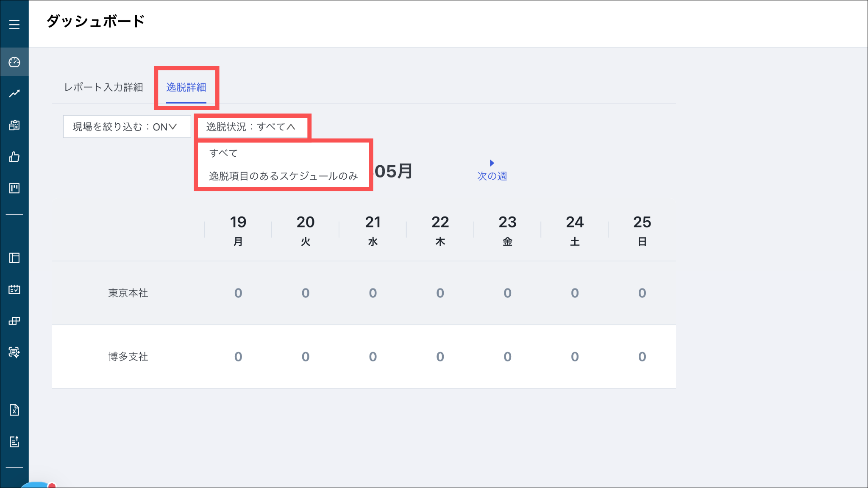Open the Excel file export icon

(14, 410)
